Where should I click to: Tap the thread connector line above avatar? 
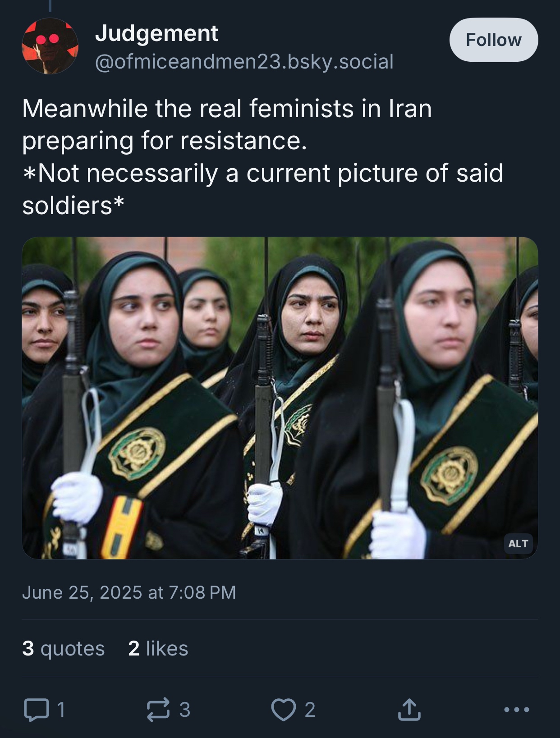[x=50, y=6]
